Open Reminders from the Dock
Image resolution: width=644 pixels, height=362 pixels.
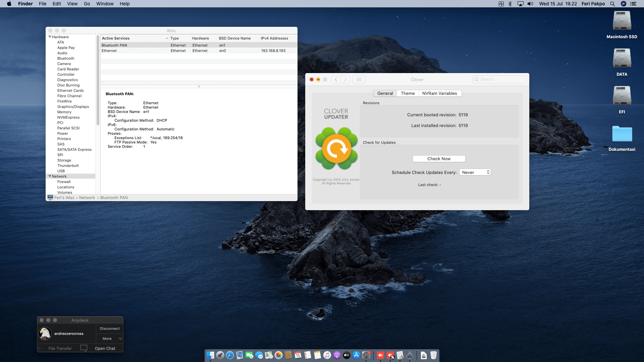click(308, 355)
